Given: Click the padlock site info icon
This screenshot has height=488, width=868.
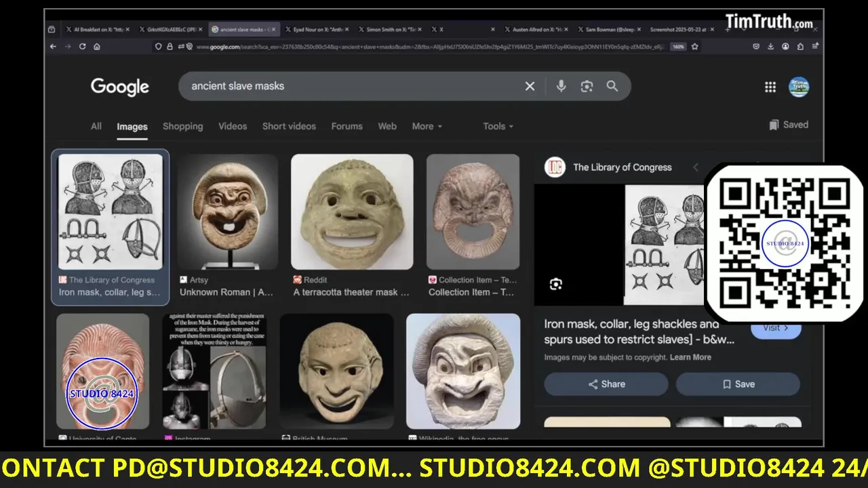Looking at the screenshot, I should pyautogui.click(x=170, y=47).
